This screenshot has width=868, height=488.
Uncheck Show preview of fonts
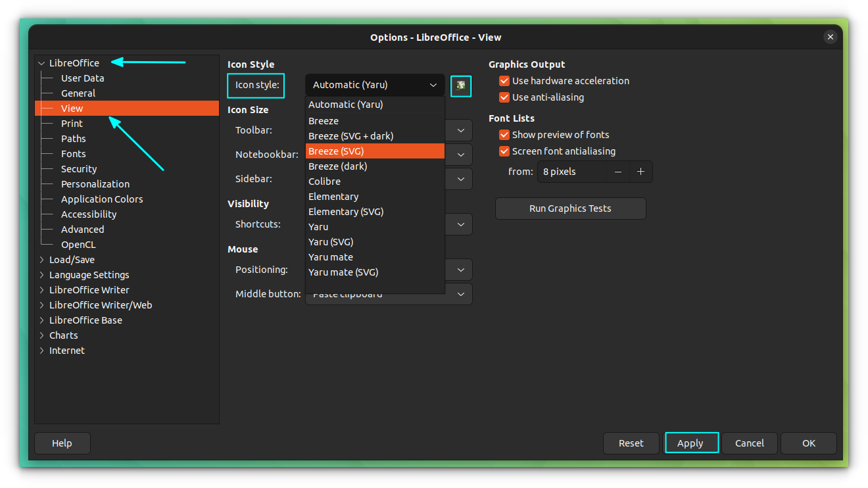click(504, 135)
